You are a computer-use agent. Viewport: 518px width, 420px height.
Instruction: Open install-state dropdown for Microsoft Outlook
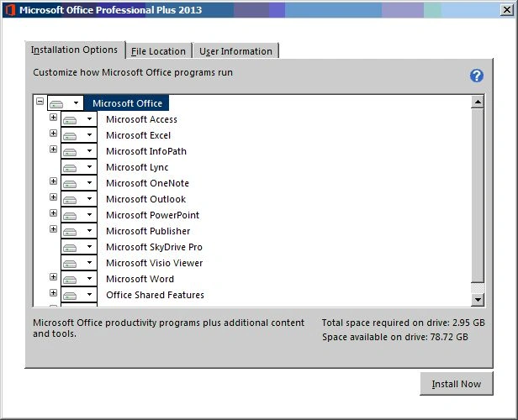coord(79,199)
